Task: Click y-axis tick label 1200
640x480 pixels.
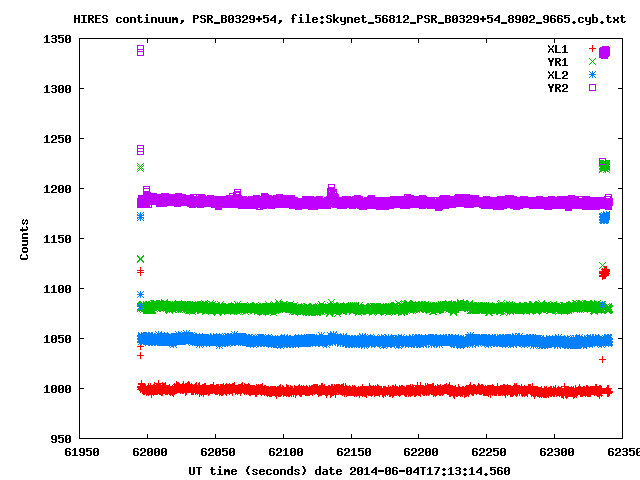Action: click(57, 189)
